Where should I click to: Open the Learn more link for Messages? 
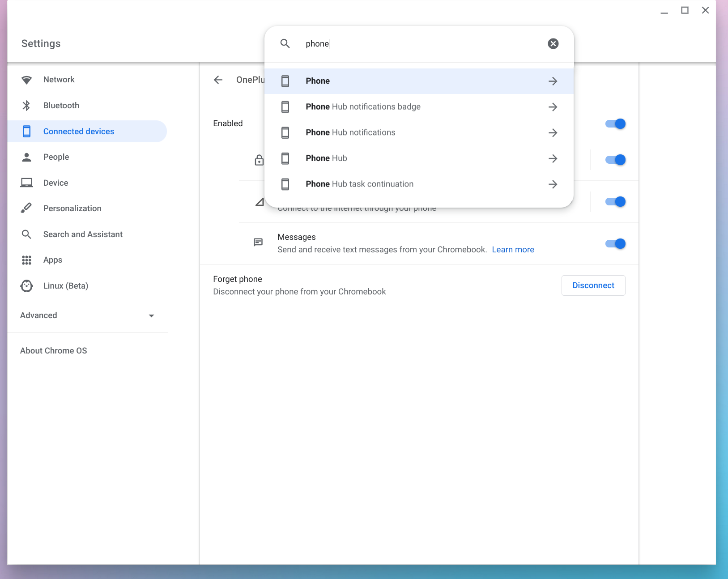point(513,249)
